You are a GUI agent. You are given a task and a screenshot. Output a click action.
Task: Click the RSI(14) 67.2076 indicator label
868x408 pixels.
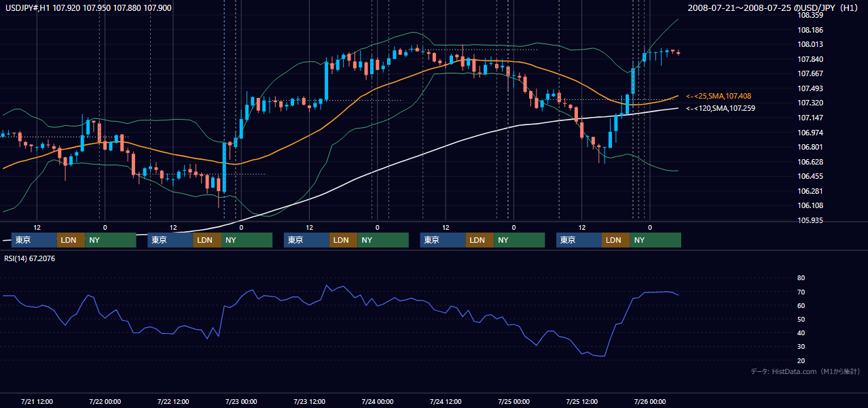click(30, 258)
